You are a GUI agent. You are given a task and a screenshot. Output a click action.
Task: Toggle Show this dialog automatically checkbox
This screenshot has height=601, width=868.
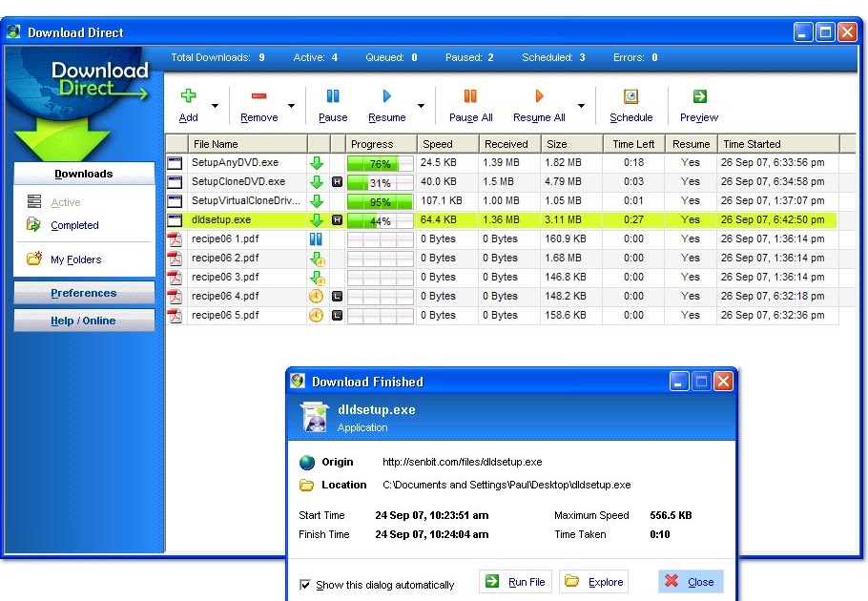point(304,585)
